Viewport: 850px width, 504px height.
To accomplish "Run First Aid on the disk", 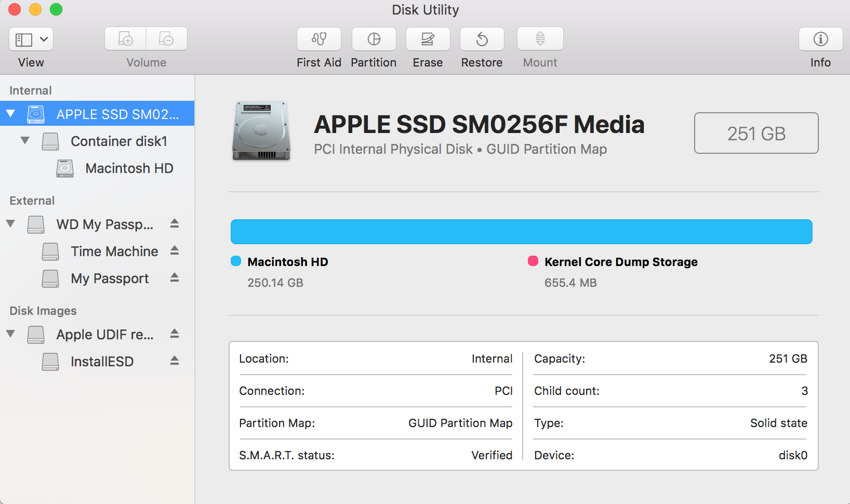I will [x=319, y=39].
